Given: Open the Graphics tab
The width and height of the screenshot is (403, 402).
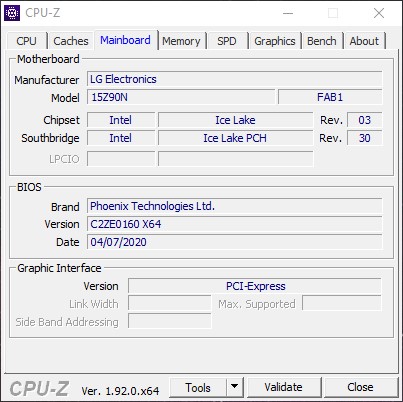Looking at the screenshot, I should pos(275,41).
